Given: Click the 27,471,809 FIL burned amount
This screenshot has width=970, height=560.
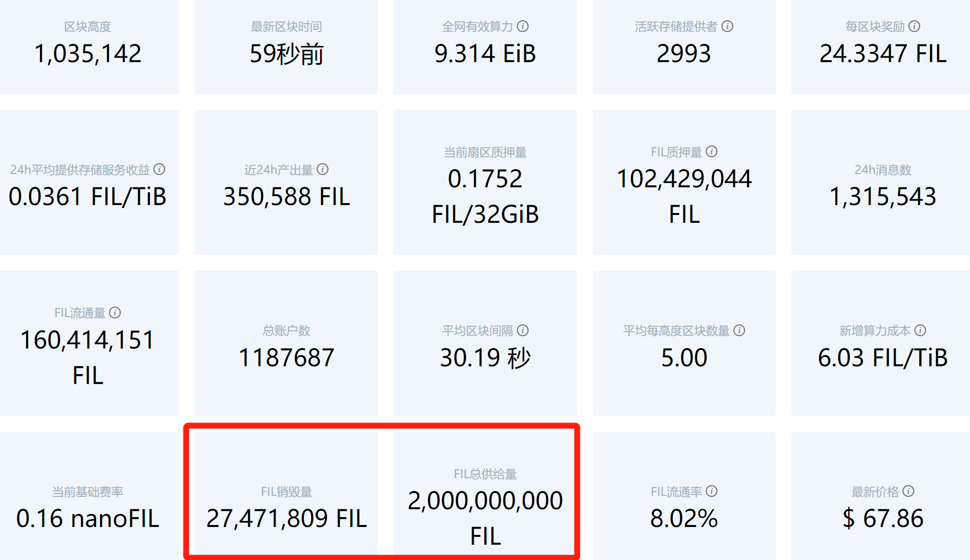Looking at the screenshot, I should point(287,518).
